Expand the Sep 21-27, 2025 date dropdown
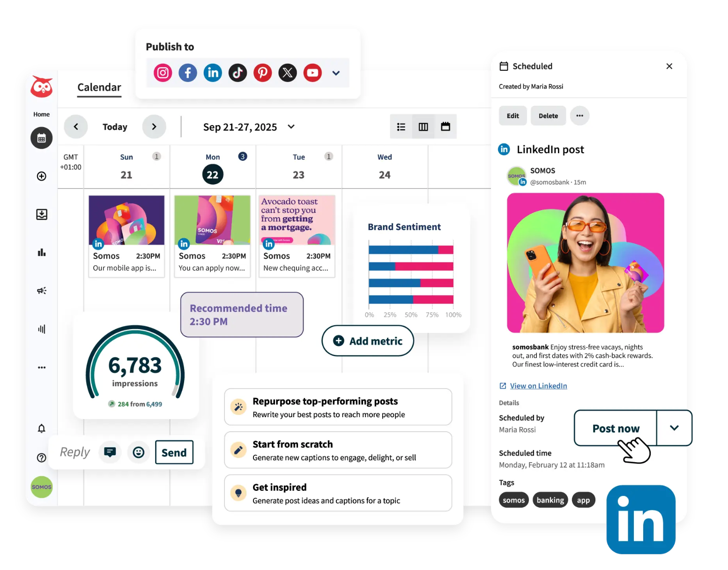Image resolution: width=728 pixels, height=570 pixels. (291, 127)
